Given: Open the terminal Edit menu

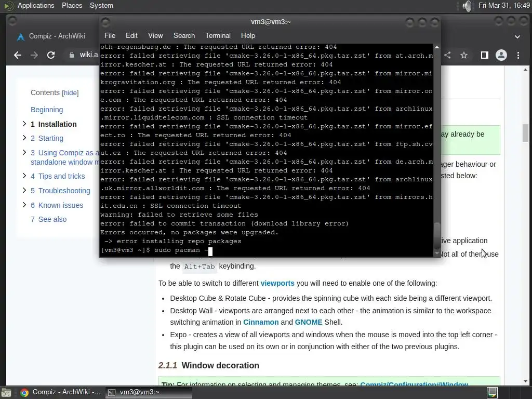Looking at the screenshot, I should click(x=131, y=36).
